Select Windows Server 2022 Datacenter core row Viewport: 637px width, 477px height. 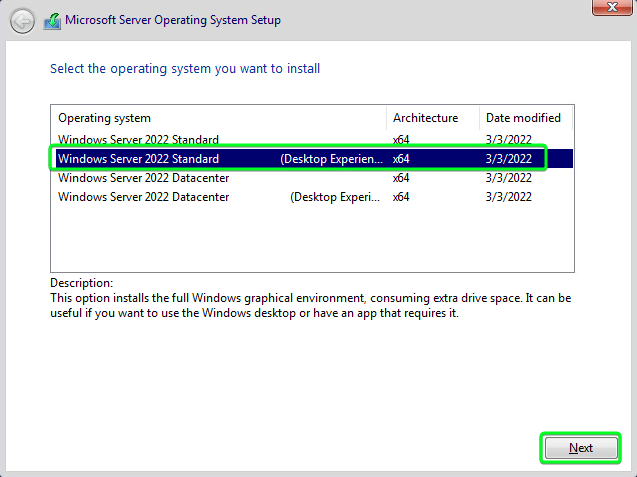[314, 178]
